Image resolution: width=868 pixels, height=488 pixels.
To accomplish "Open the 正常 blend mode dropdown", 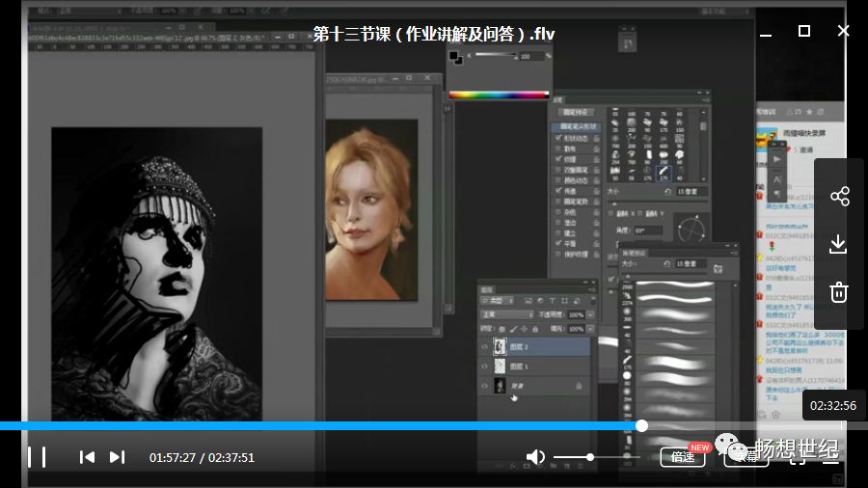I will point(507,314).
